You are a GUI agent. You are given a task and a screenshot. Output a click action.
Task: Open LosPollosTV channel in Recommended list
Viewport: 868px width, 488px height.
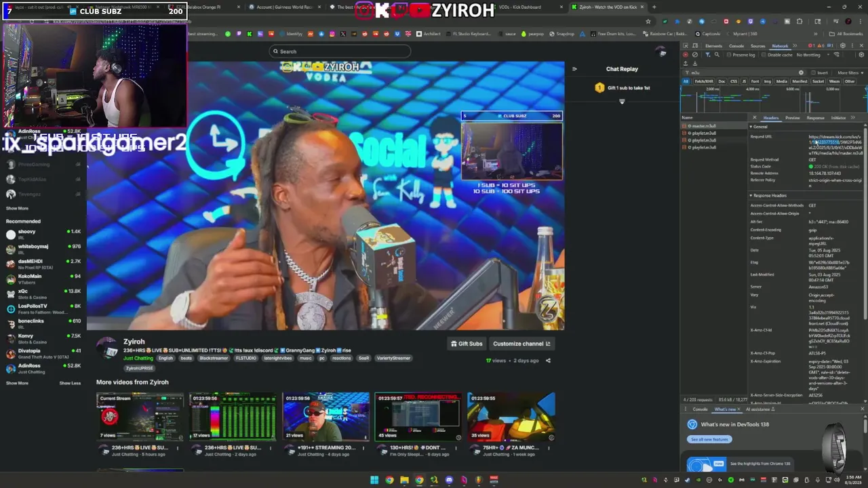42,309
